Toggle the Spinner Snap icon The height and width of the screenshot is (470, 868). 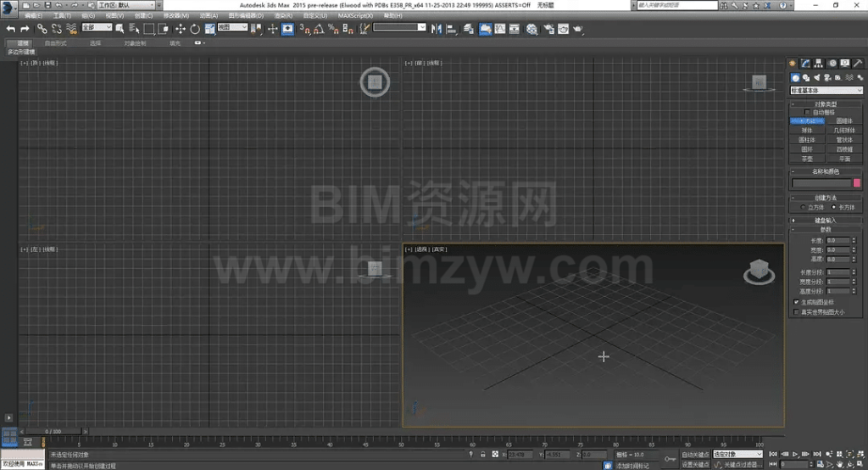[x=348, y=29]
